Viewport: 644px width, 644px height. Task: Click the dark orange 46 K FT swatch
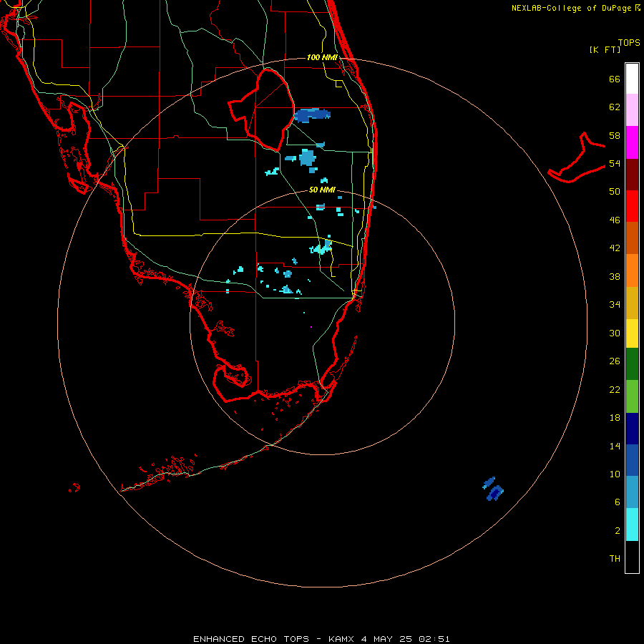coord(632,238)
